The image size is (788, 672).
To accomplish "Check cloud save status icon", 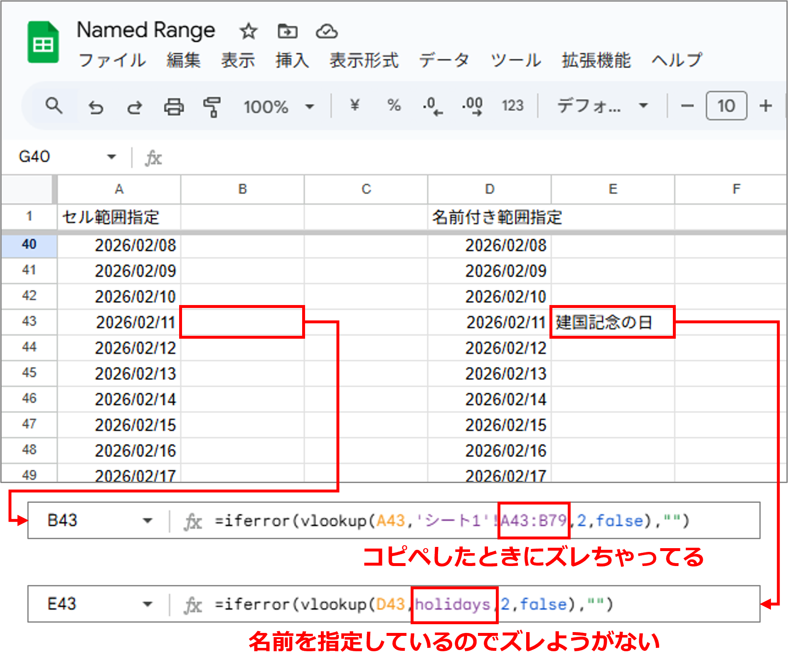I will pyautogui.click(x=327, y=30).
